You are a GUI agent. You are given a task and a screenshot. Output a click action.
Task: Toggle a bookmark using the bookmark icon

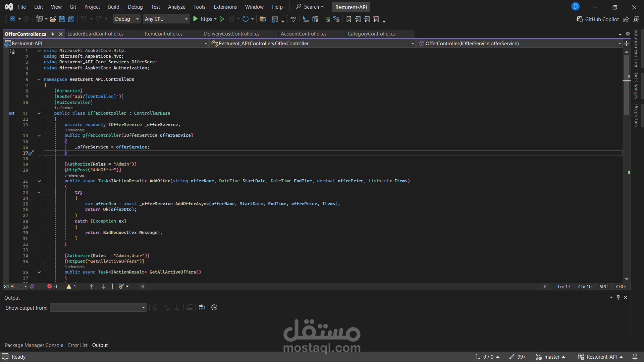(x=349, y=19)
